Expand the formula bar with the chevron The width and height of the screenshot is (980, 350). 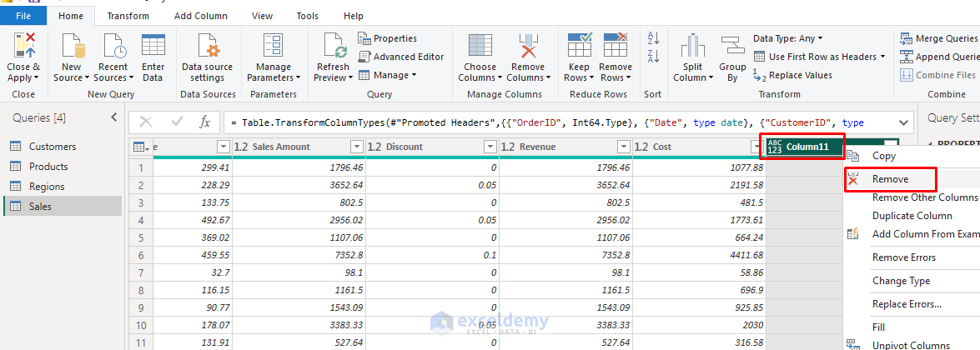pos(903,122)
